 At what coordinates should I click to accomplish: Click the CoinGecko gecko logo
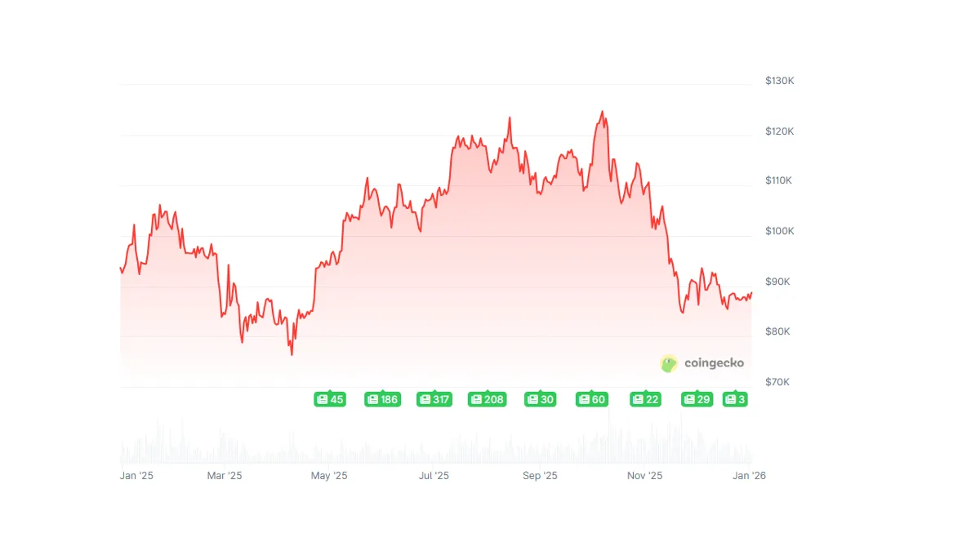tap(669, 363)
